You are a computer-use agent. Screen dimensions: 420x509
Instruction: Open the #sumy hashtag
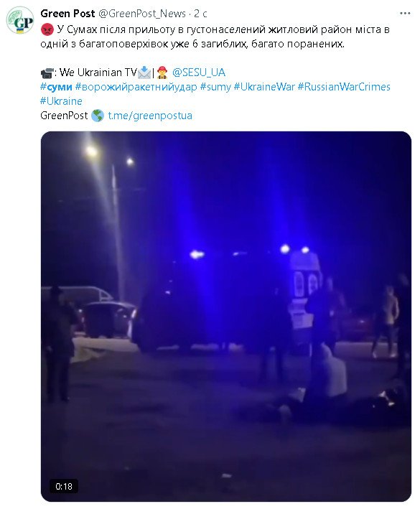click(215, 87)
